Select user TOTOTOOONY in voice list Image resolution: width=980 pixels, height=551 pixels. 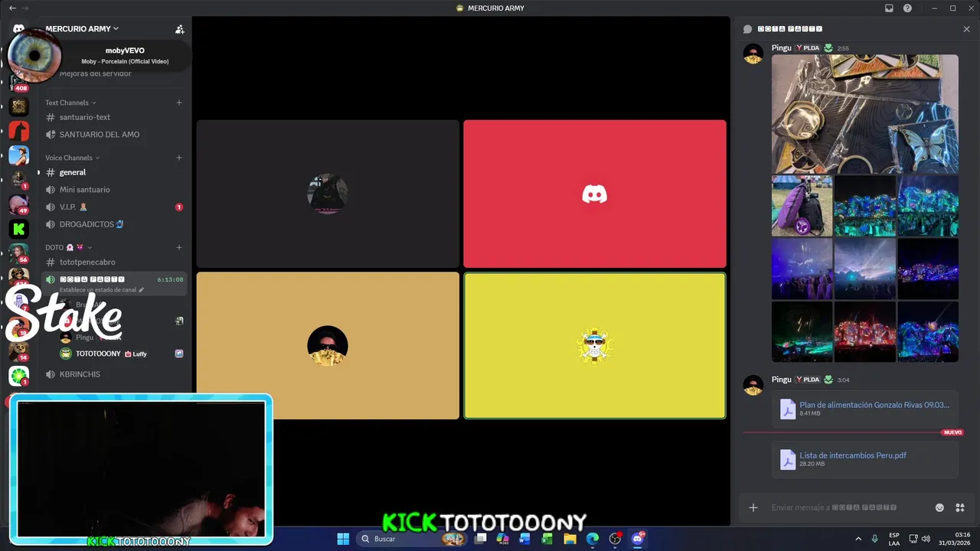tap(98, 354)
